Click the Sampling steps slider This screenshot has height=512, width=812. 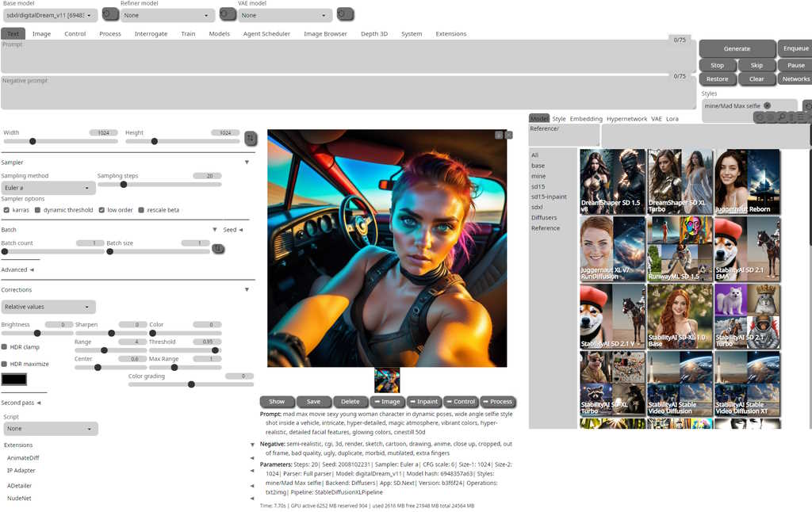coord(159,185)
